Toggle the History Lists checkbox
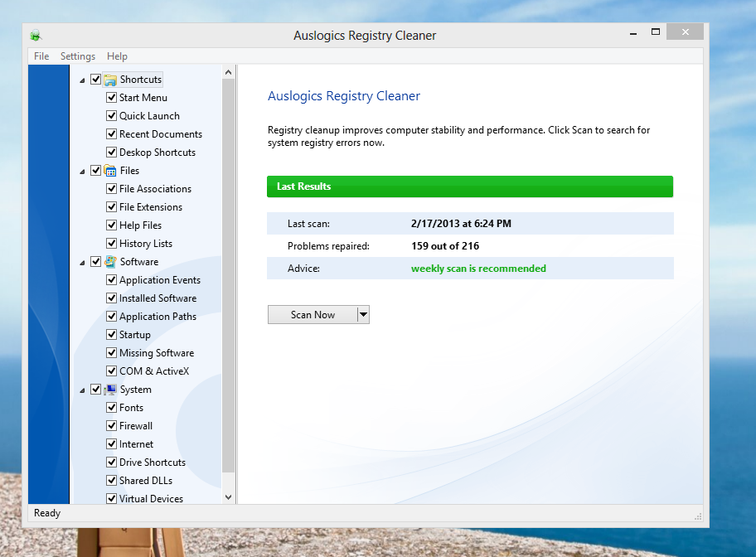 coord(111,244)
